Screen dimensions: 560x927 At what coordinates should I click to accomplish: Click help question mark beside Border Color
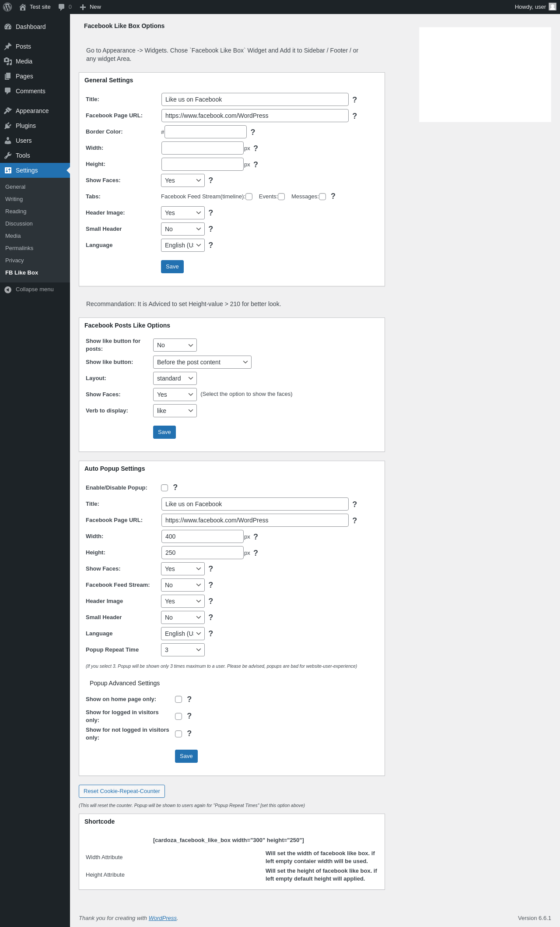pos(252,132)
